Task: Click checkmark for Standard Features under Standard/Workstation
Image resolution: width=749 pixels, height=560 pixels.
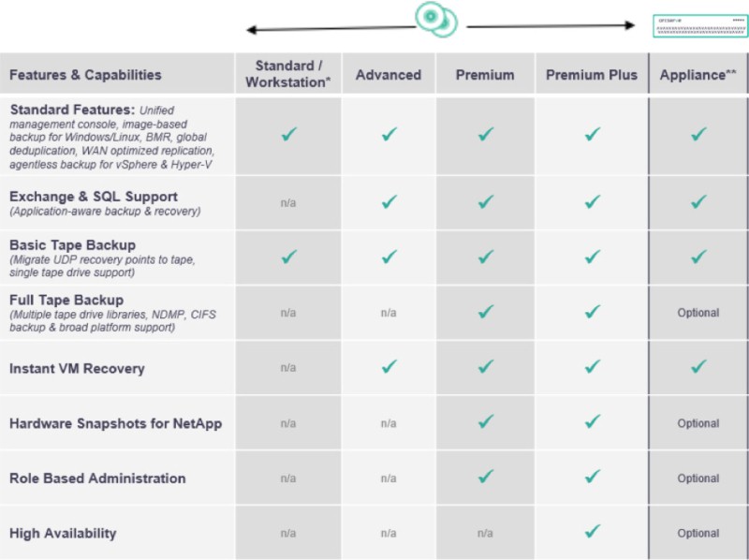Action: [x=289, y=134]
